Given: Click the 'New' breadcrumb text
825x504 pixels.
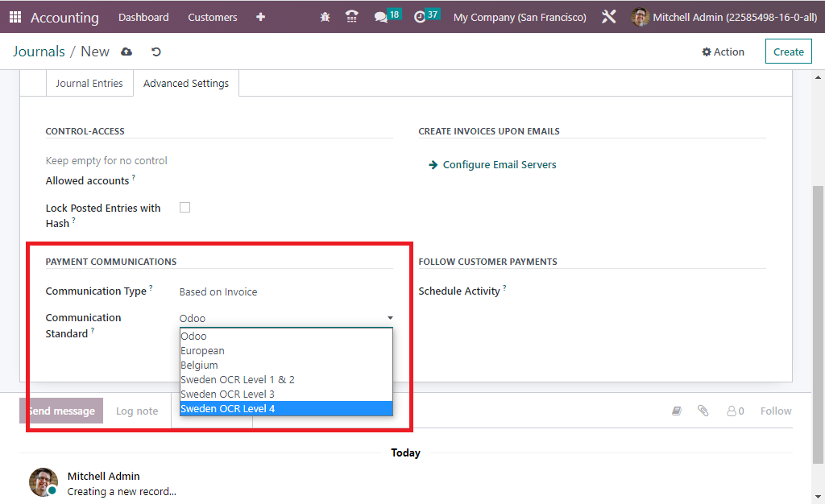Looking at the screenshot, I should (95, 52).
